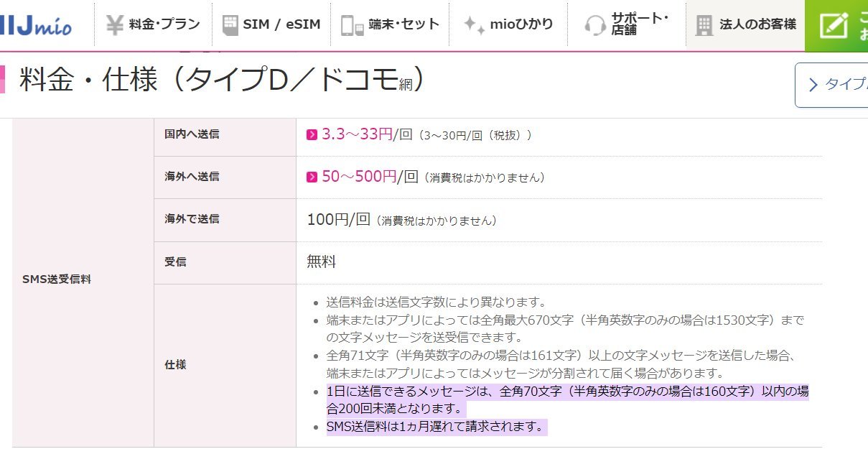Image resolution: width=868 pixels, height=449 pixels.
Task: Open the 50～500円 overseas SMS rate link
Action: pyautogui.click(x=359, y=177)
